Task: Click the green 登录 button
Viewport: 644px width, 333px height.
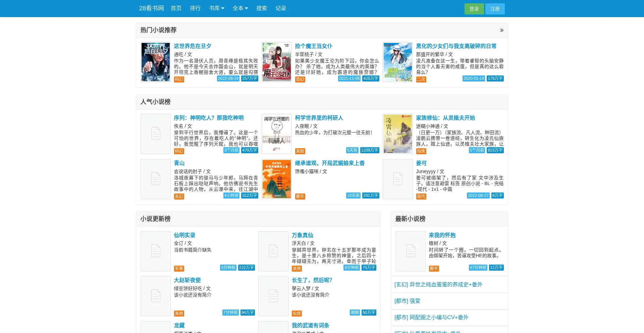Action: (x=474, y=9)
